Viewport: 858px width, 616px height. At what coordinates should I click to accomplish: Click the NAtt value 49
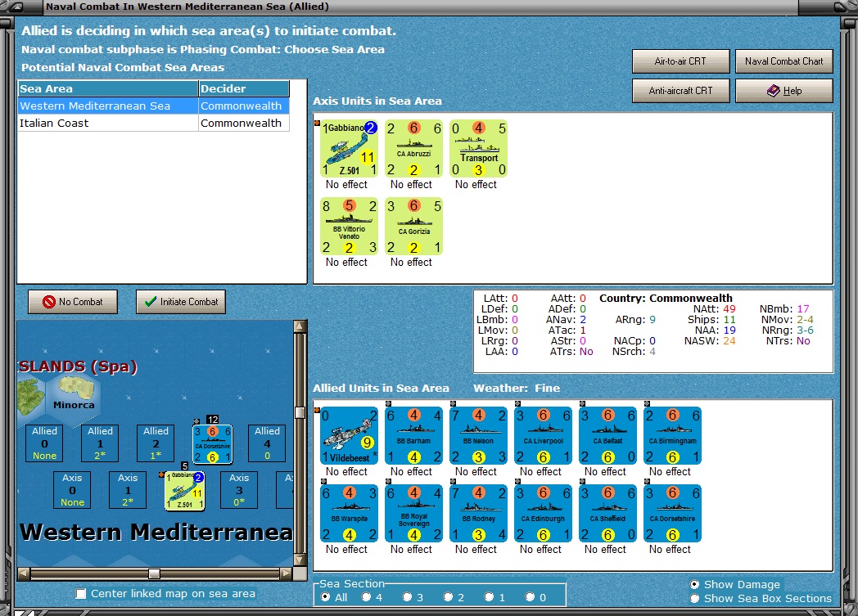click(x=729, y=309)
